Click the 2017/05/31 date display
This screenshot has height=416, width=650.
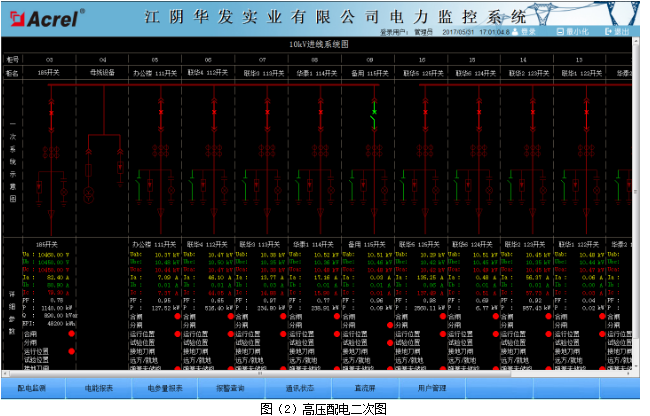pos(458,32)
